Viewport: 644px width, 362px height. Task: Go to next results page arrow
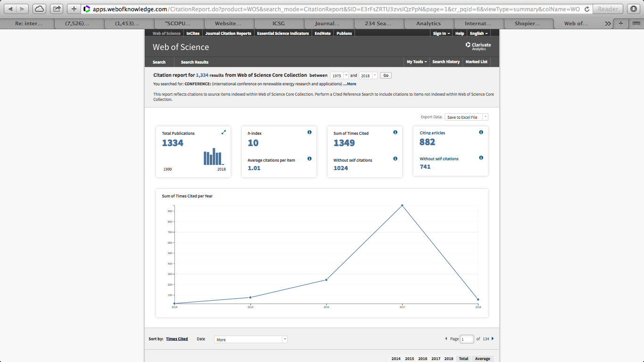click(493, 338)
